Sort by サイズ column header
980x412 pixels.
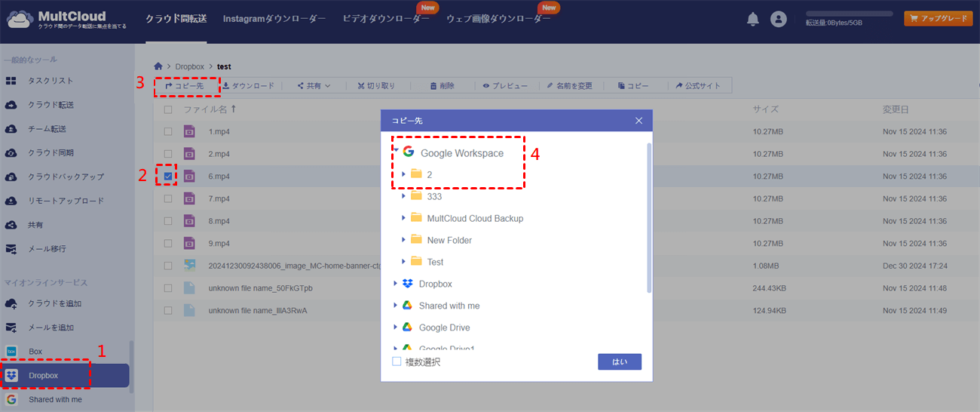pos(765,109)
